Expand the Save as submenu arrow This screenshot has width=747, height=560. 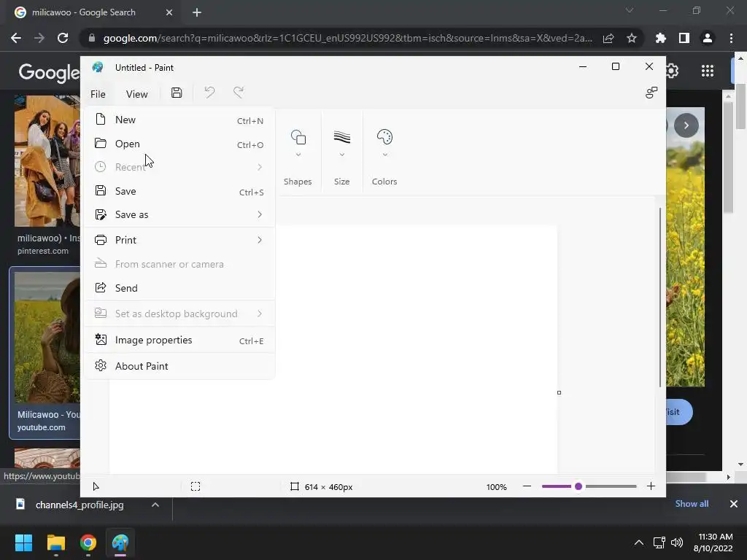click(260, 214)
